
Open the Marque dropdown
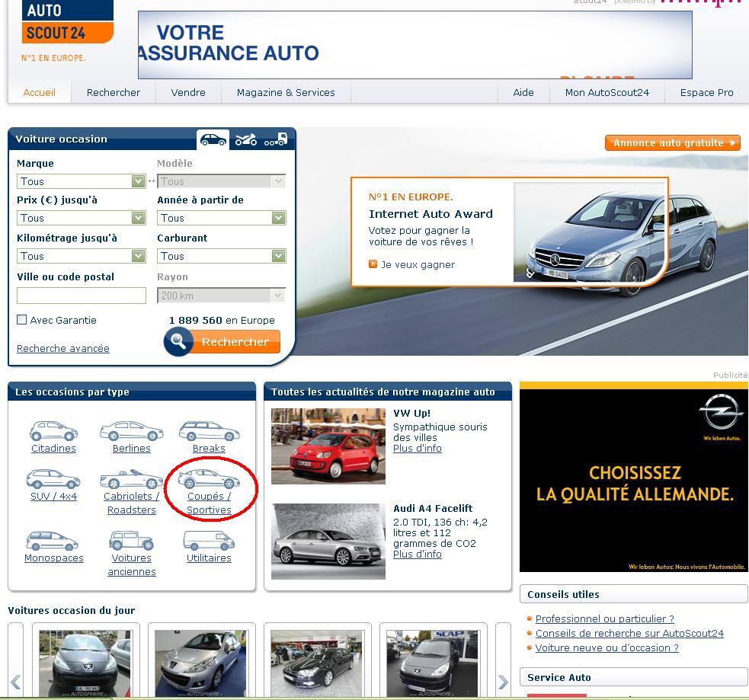(x=81, y=181)
